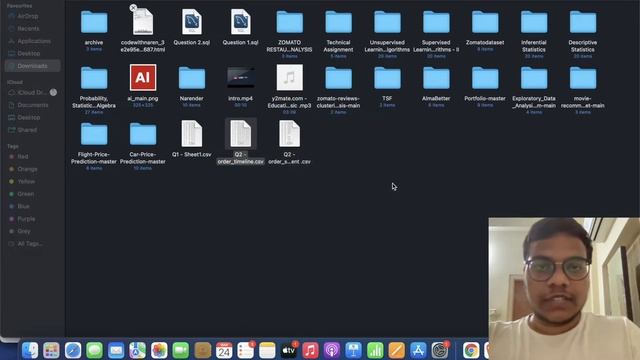Open the TSF folder
The height and width of the screenshot is (360, 640).
point(387,78)
